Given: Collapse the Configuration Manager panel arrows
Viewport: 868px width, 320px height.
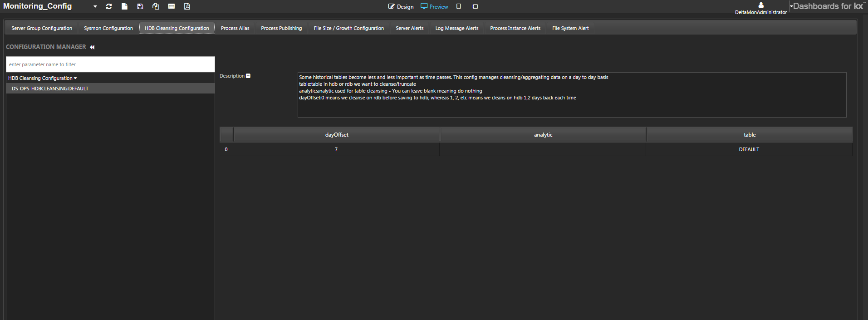Looking at the screenshot, I should pyautogui.click(x=92, y=47).
